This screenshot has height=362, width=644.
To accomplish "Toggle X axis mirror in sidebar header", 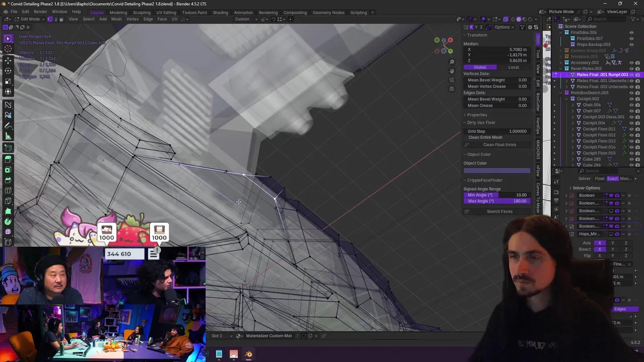I will (471, 27).
